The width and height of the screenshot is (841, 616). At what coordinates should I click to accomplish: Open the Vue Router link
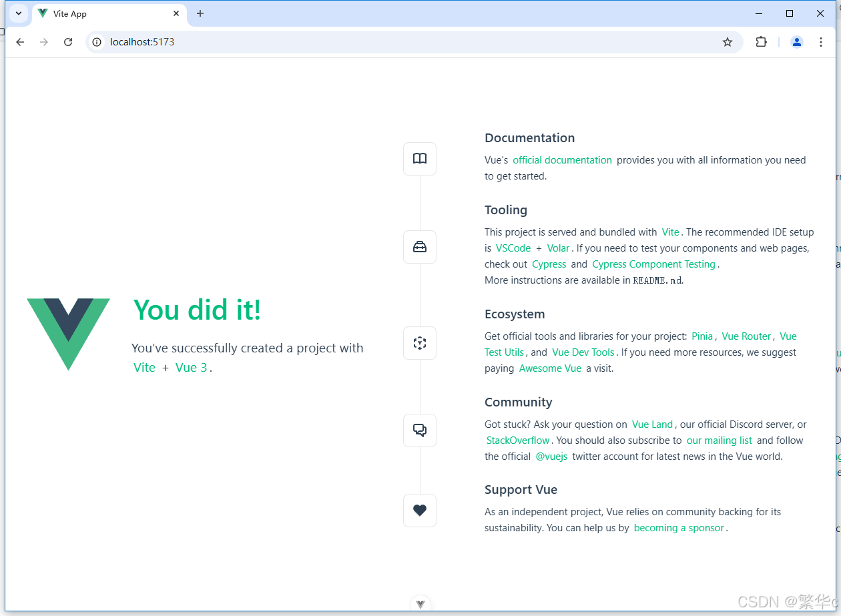pos(746,336)
